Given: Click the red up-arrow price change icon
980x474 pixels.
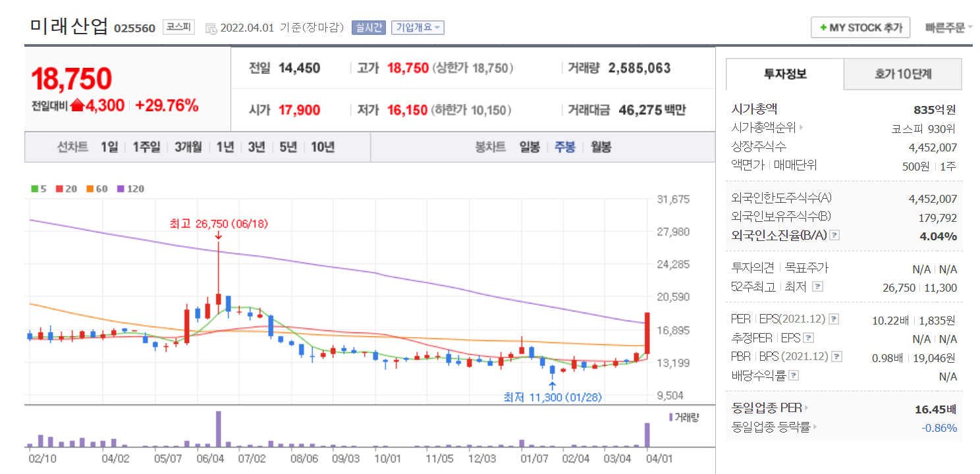Looking at the screenshot, I should pos(77,105).
